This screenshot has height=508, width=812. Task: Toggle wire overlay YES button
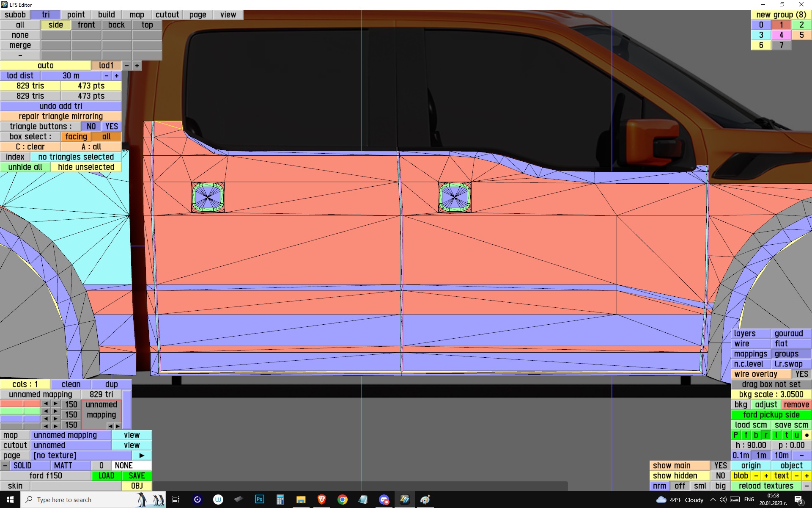[x=801, y=374]
